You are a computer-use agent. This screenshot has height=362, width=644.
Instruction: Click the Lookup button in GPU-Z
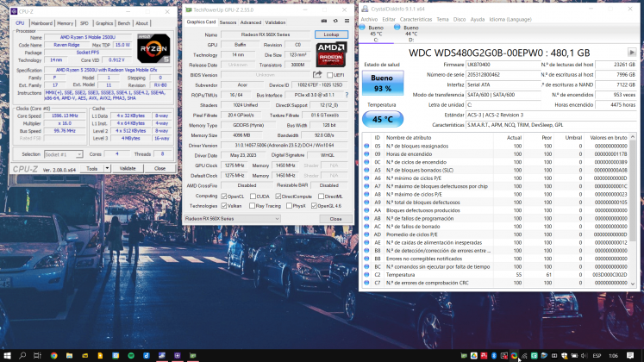tap(331, 34)
